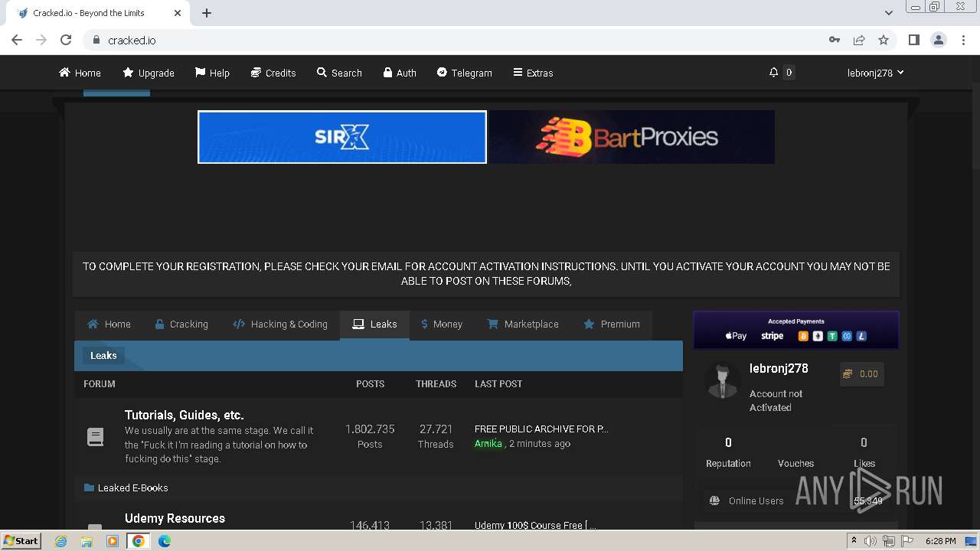Open Home in the top navigation
The height and width of the screenshot is (551, 980).
(x=80, y=73)
